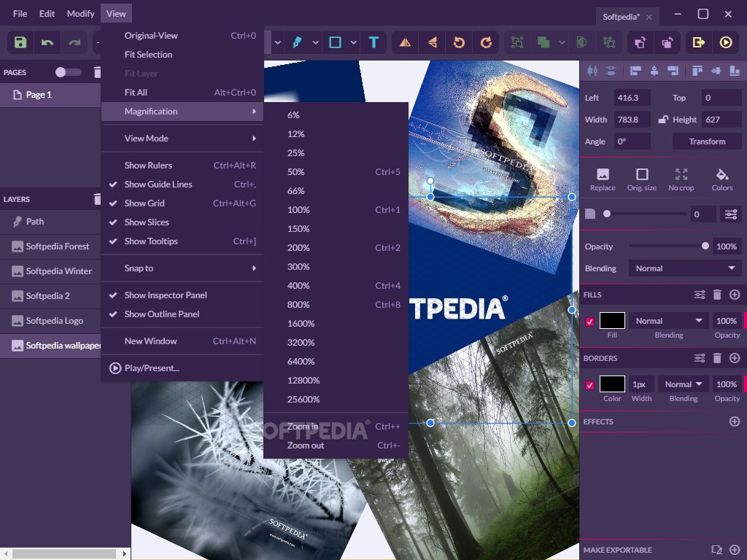
Task: Open the layer Blending mode dropdown
Action: (685, 268)
